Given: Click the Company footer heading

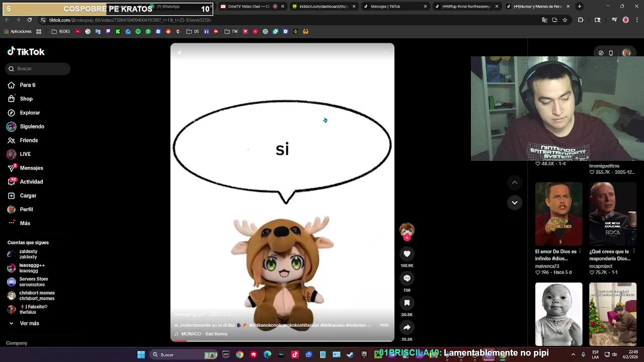Looking at the screenshot, I should (17, 343).
